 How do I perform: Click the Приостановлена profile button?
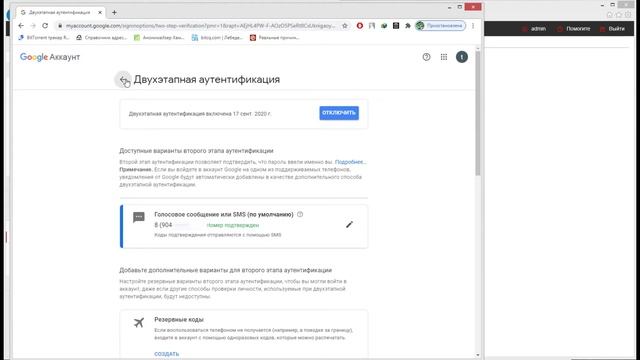(x=440, y=26)
